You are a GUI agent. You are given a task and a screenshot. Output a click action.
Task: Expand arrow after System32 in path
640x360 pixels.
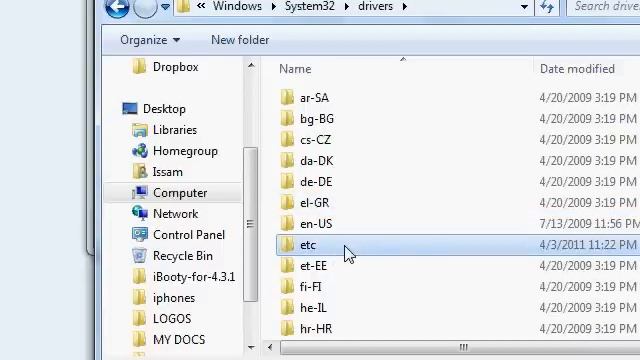click(x=347, y=7)
